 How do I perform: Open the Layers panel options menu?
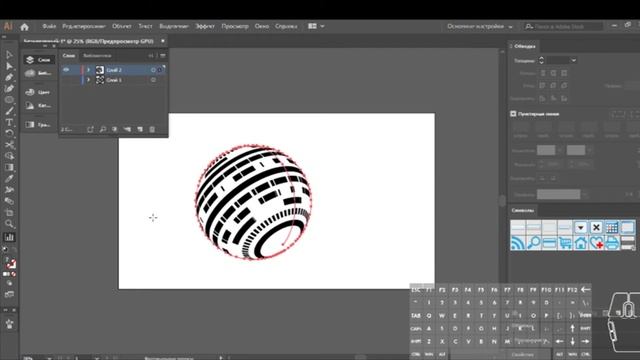click(x=163, y=56)
